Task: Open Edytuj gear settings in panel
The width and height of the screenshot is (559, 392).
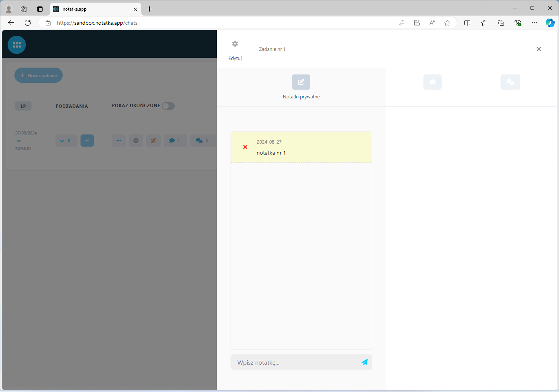Action: point(235,44)
